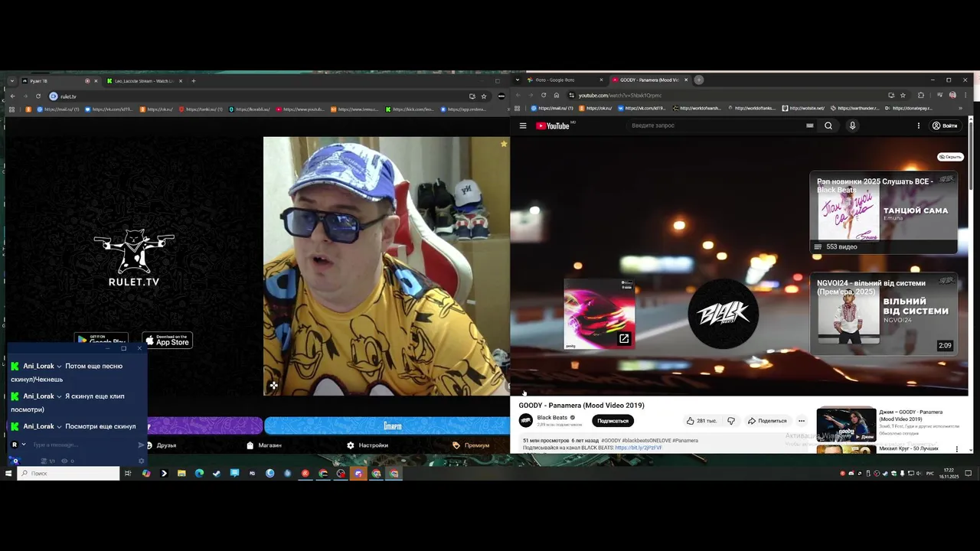Reload the rulet.tv page
The width and height of the screenshot is (980, 551).
[x=38, y=96]
